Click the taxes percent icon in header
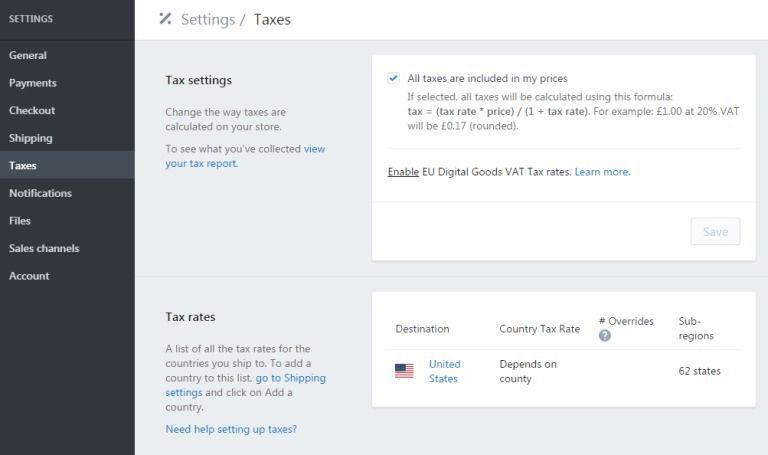 [166, 19]
